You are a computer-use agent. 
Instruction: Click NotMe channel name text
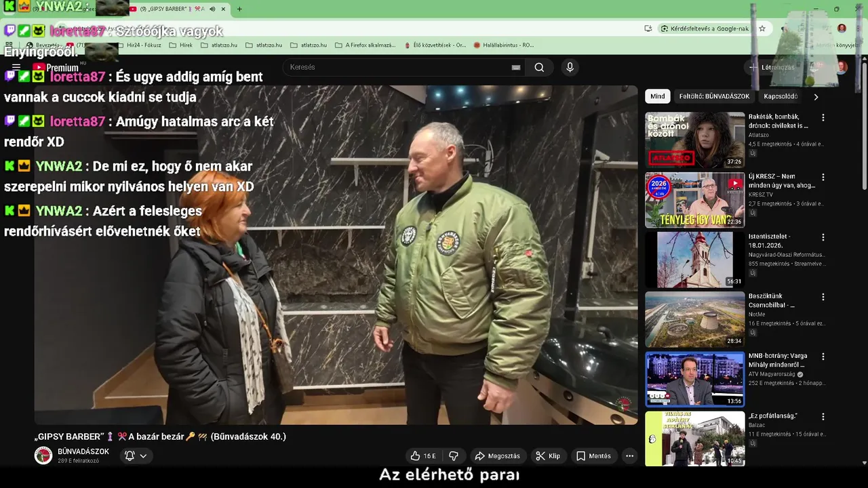(x=757, y=314)
